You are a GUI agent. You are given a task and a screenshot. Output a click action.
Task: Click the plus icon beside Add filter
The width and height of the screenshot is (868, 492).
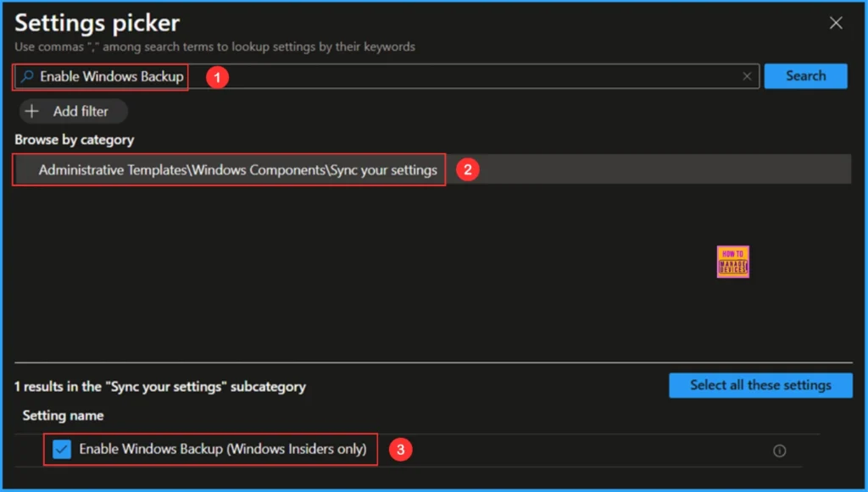click(x=32, y=111)
